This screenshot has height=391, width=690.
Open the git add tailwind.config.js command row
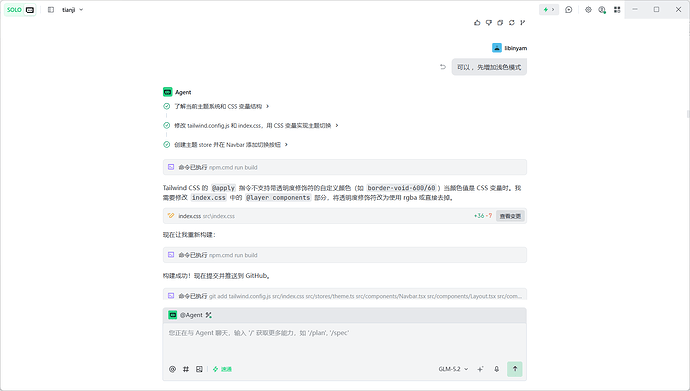coord(345,294)
